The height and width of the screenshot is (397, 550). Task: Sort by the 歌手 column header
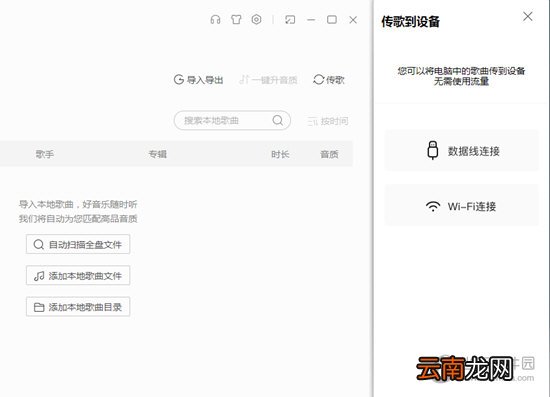point(45,154)
